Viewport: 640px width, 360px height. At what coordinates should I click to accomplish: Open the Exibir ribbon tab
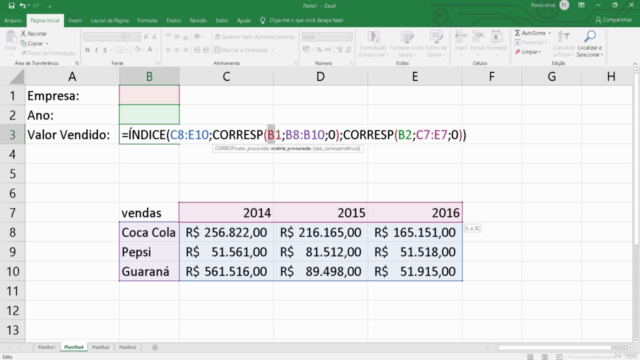point(222,20)
